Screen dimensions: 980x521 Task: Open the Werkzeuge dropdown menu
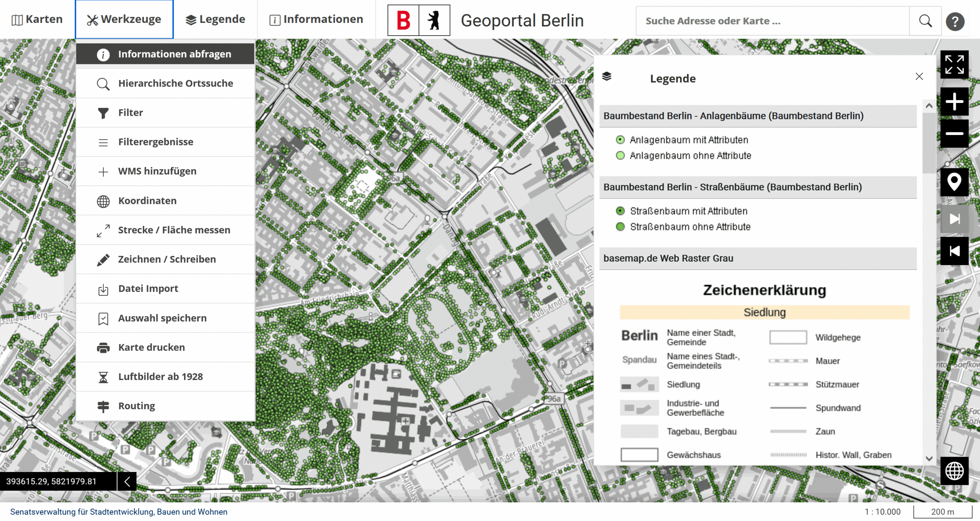(124, 19)
